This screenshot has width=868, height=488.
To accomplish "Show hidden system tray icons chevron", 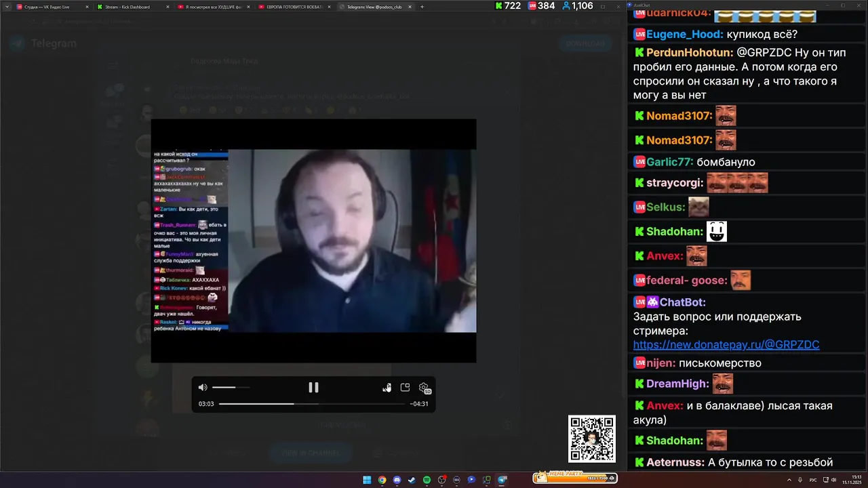I will coord(789,480).
